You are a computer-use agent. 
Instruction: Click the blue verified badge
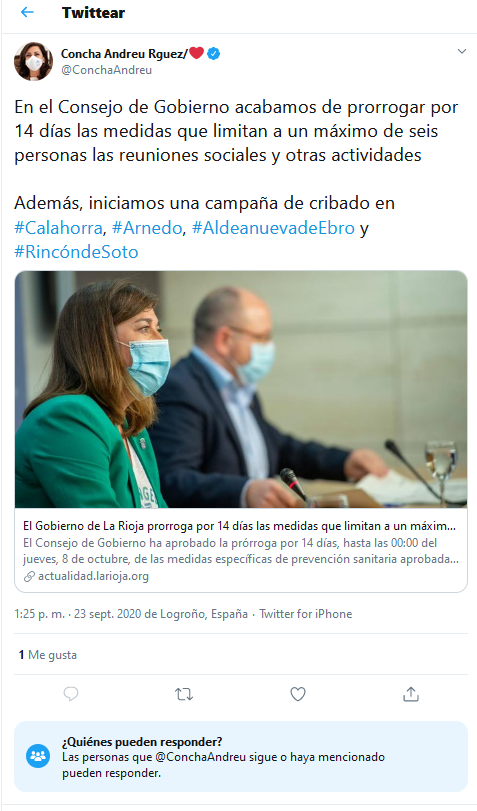click(214, 53)
